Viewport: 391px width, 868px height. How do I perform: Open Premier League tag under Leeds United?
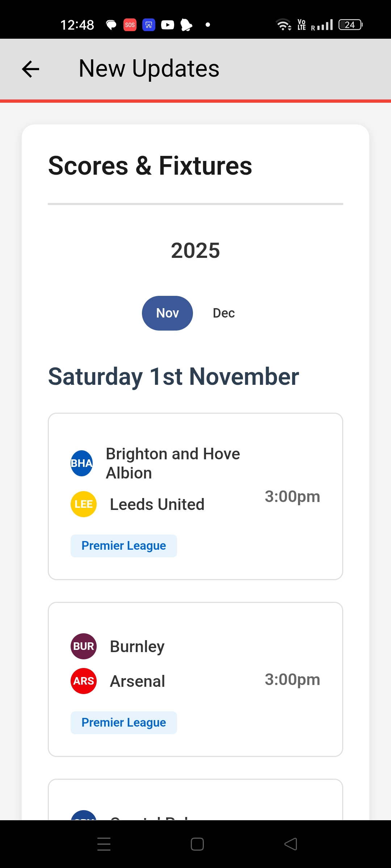click(x=124, y=546)
